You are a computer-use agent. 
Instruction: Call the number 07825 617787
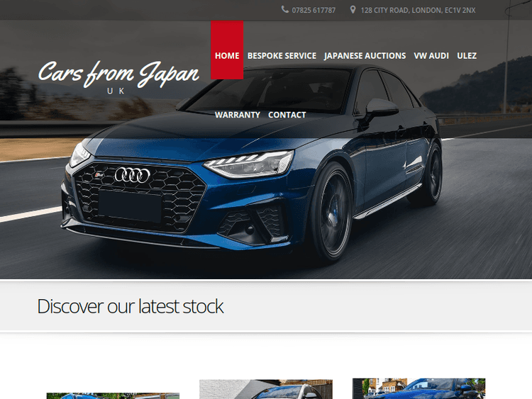coord(314,11)
